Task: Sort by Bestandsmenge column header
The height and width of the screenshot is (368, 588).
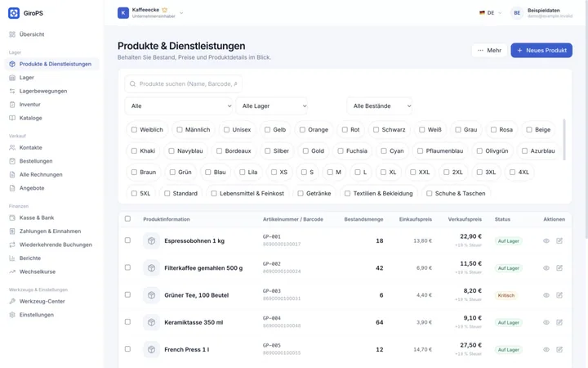Action: tap(363, 219)
